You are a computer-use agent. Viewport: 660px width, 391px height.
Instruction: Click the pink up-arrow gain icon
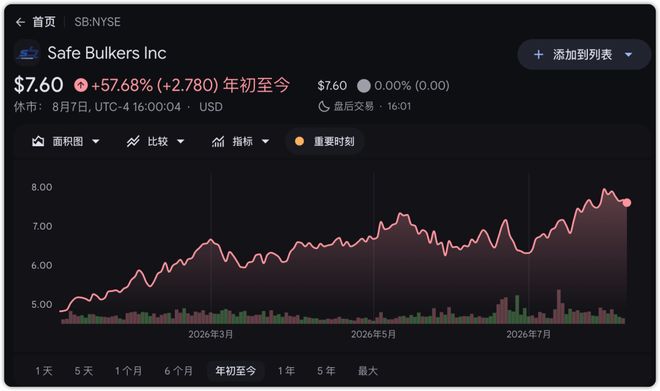81,85
